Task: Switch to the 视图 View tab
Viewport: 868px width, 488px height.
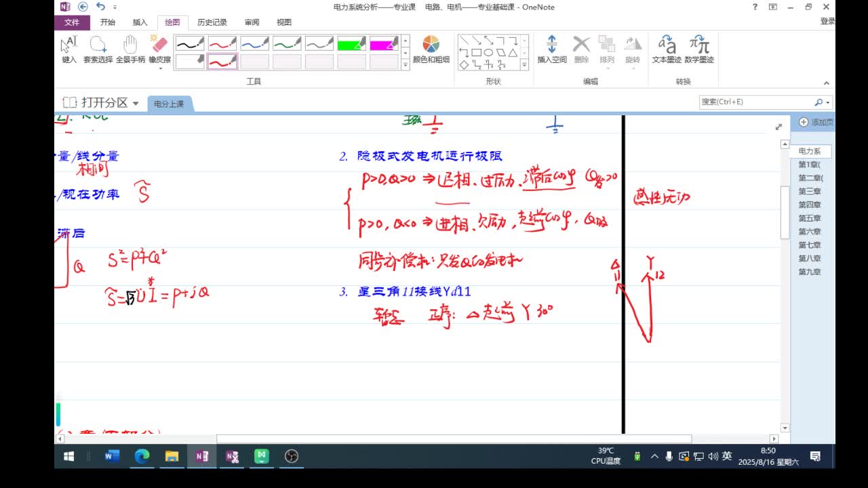Action: [284, 22]
